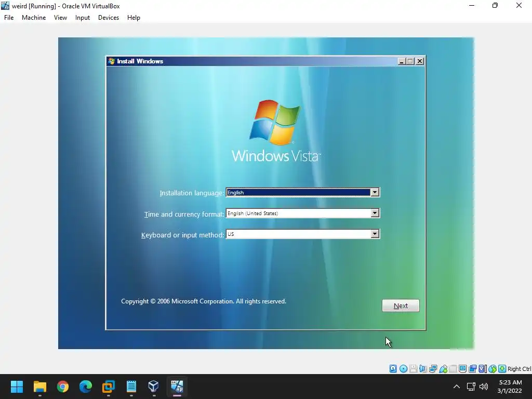Maximize the Install Windows dialog
Viewport: 532px width, 399px height.
(x=410, y=61)
